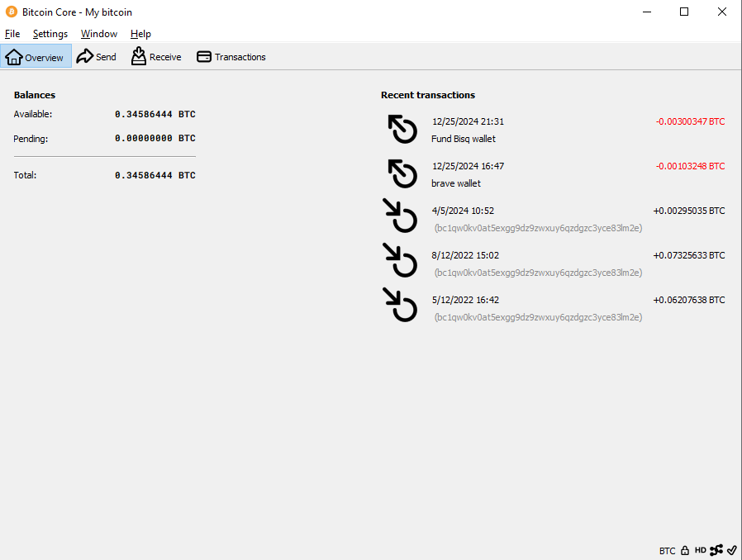Click the Send arrow icon

coord(85,56)
